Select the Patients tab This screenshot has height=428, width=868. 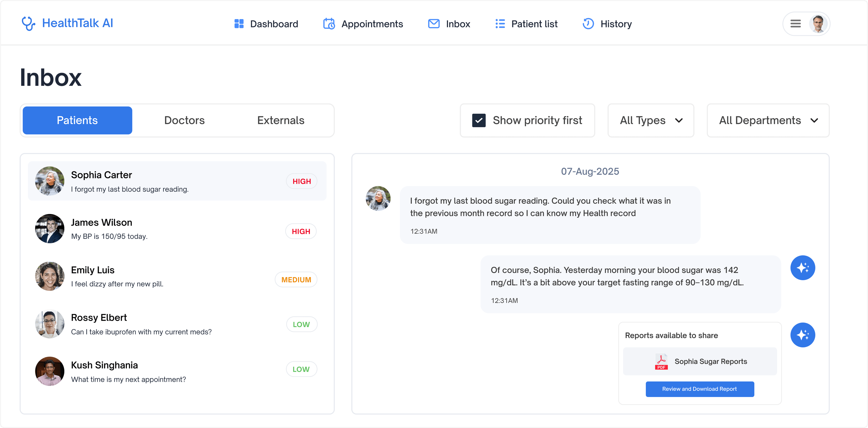(x=77, y=121)
